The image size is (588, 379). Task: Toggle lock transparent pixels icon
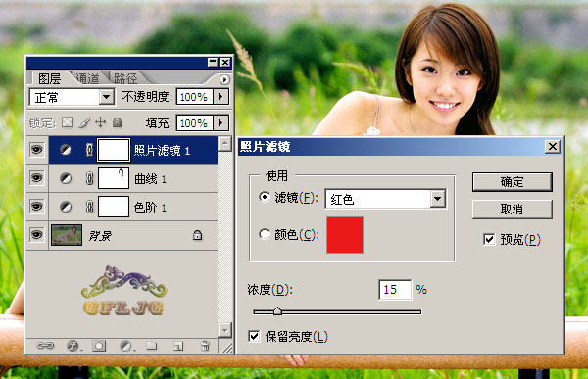point(67,121)
